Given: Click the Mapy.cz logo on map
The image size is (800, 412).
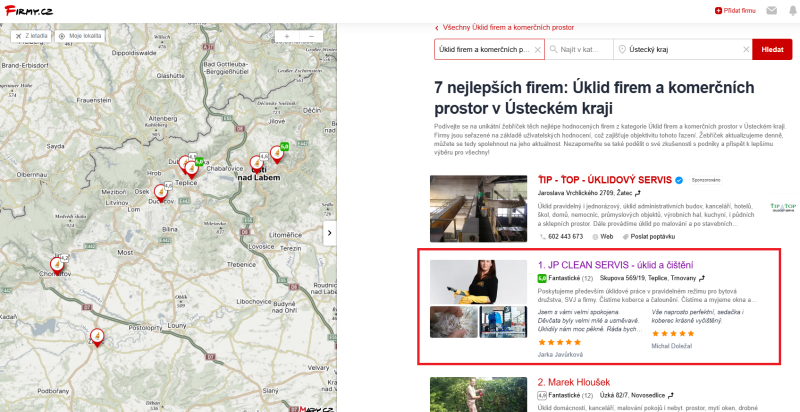Looking at the screenshot, I should 316,409.
